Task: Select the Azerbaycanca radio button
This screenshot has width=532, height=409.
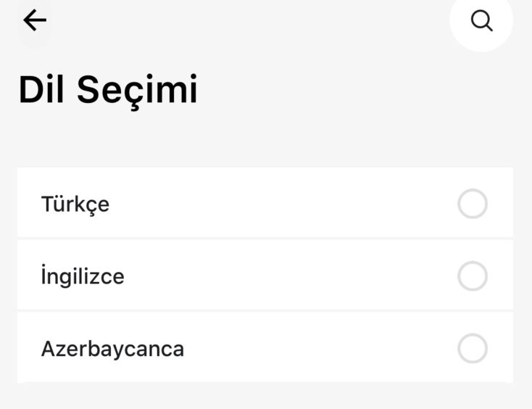Action: point(473,348)
